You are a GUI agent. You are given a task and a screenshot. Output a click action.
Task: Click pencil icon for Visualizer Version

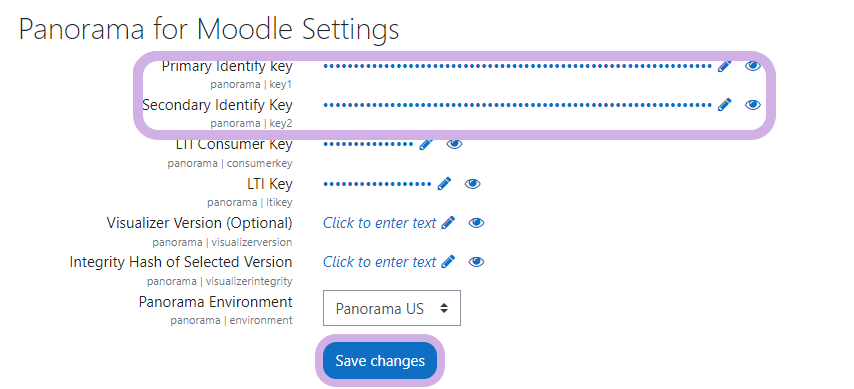point(448,223)
